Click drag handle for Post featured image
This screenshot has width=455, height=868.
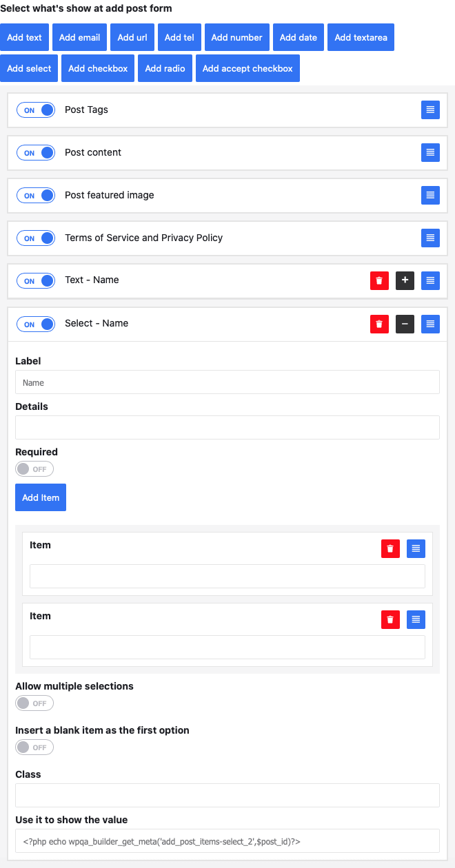(430, 195)
